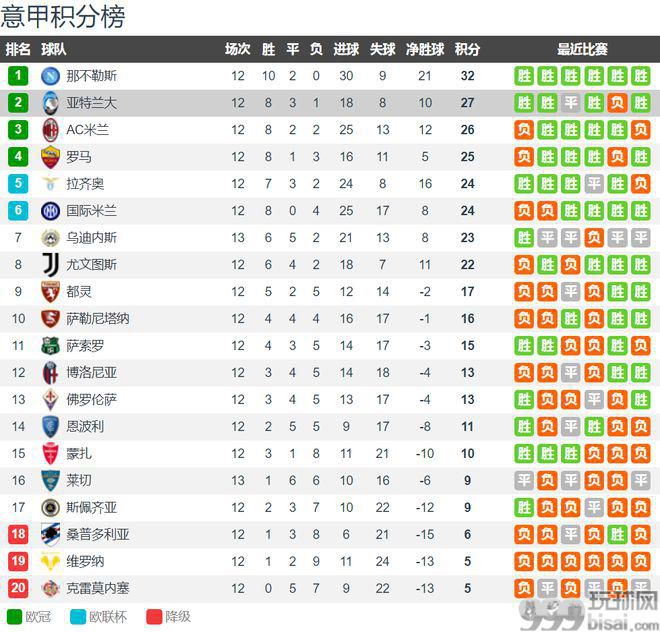Click the red 降级 legend swatch

154,617
